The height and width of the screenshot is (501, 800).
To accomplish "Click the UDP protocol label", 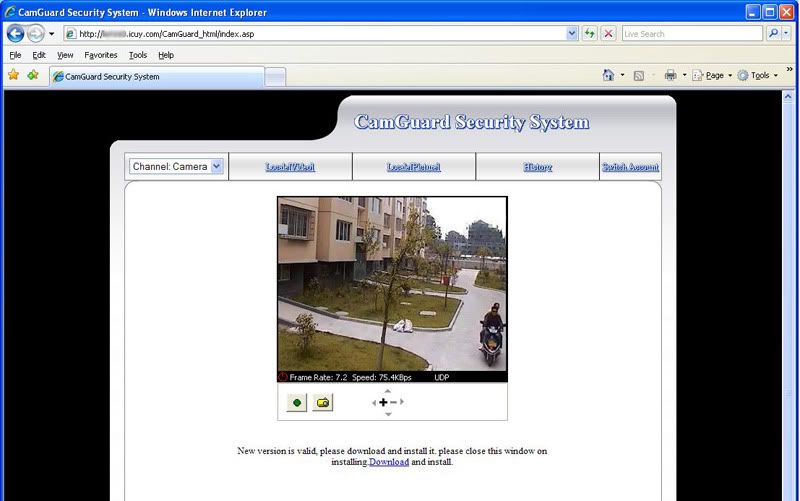I will pos(441,378).
